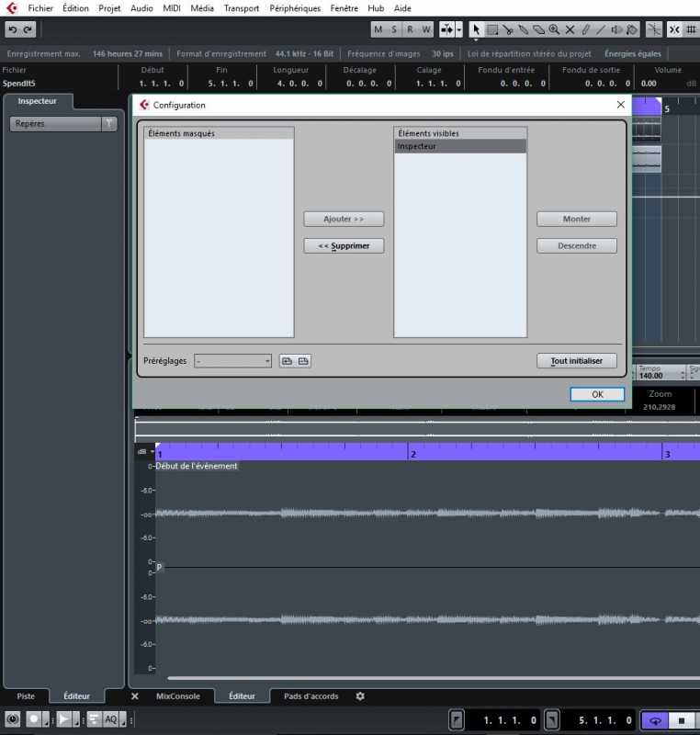Click the Undo arrow icon
Viewport: 700px width, 735px height.
[13, 29]
